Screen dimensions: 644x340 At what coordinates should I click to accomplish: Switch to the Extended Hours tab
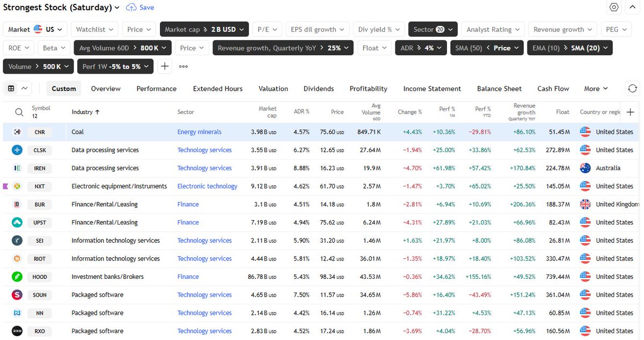pyautogui.click(x=217, y=89)
